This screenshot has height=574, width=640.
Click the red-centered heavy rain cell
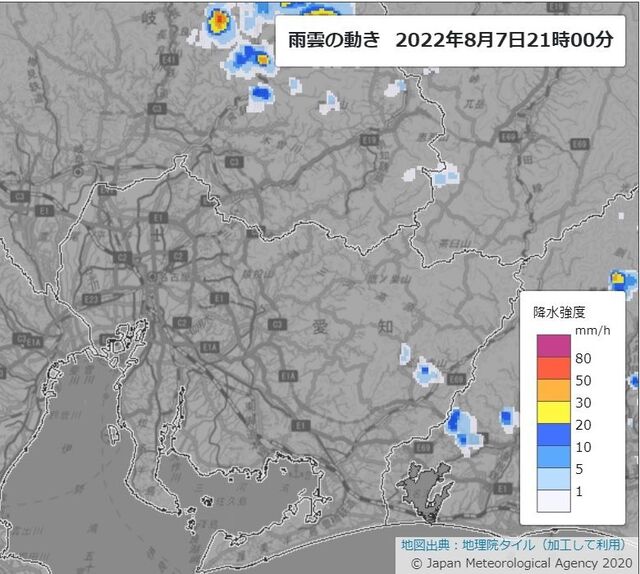(220, 20)
